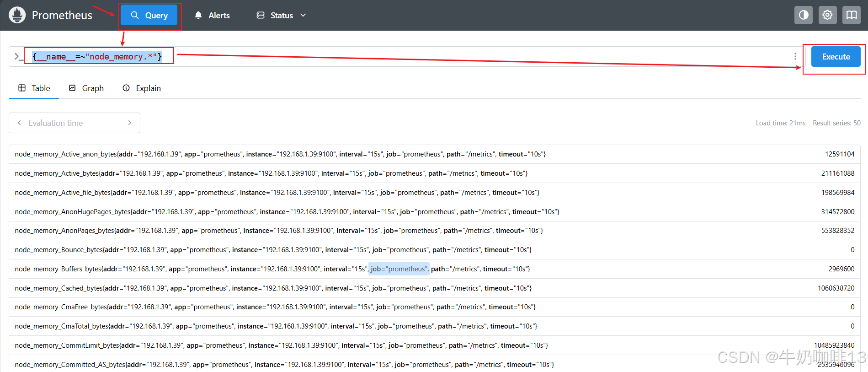Click the value 1060638720

(836, 288)
